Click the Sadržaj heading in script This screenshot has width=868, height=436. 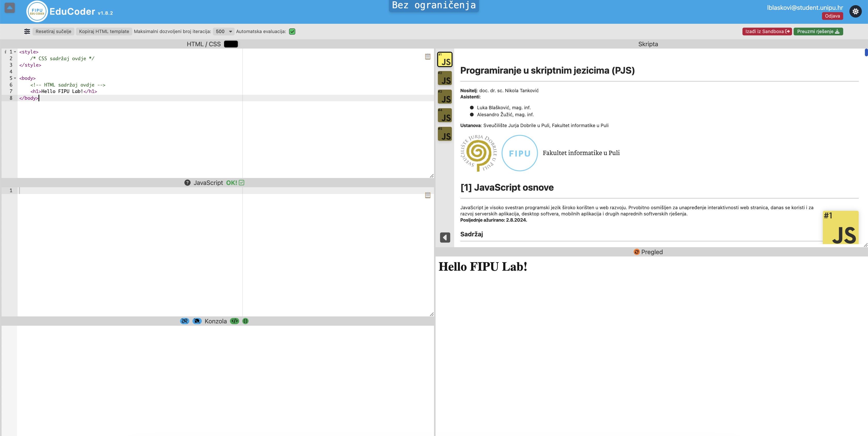471,234
